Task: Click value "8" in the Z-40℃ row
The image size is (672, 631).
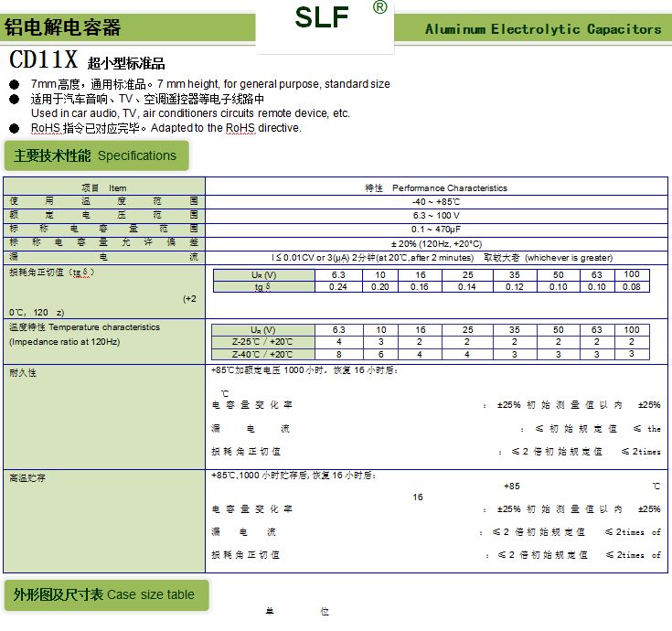Action: tap(339, 355)
